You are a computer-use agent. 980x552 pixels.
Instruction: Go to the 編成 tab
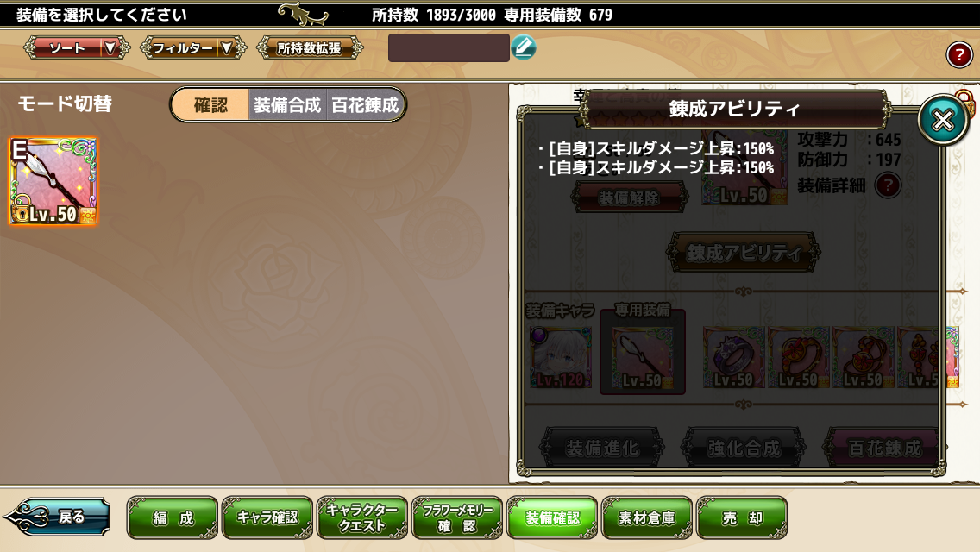point(173,517)
